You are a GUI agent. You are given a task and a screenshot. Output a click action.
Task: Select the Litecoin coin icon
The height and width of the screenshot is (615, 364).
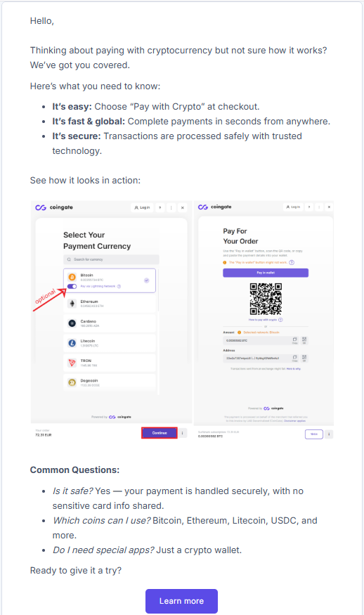click(72, 343)
